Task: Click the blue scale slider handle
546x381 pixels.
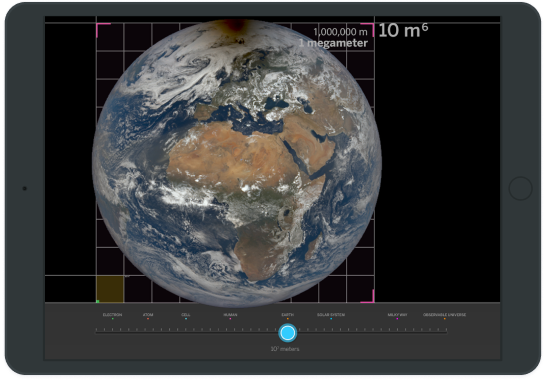Action: 288,333
